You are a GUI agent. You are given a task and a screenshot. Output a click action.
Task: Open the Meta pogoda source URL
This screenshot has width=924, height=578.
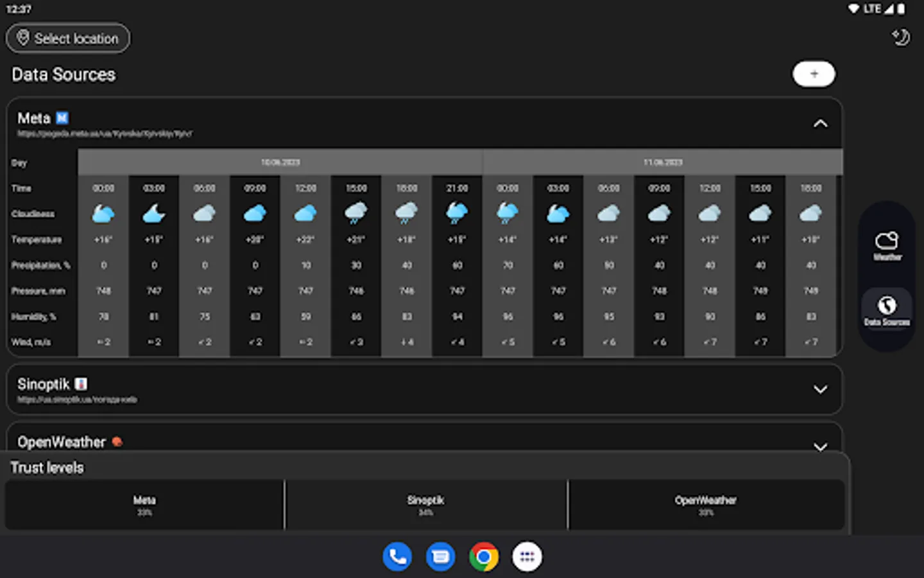coord(105,134)
